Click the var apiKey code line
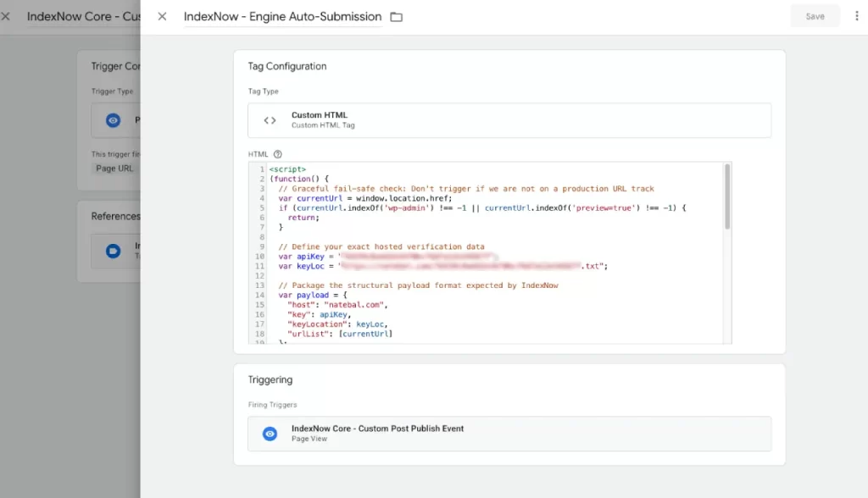Screen dimensions: 868x498 (x=388, y=256)
